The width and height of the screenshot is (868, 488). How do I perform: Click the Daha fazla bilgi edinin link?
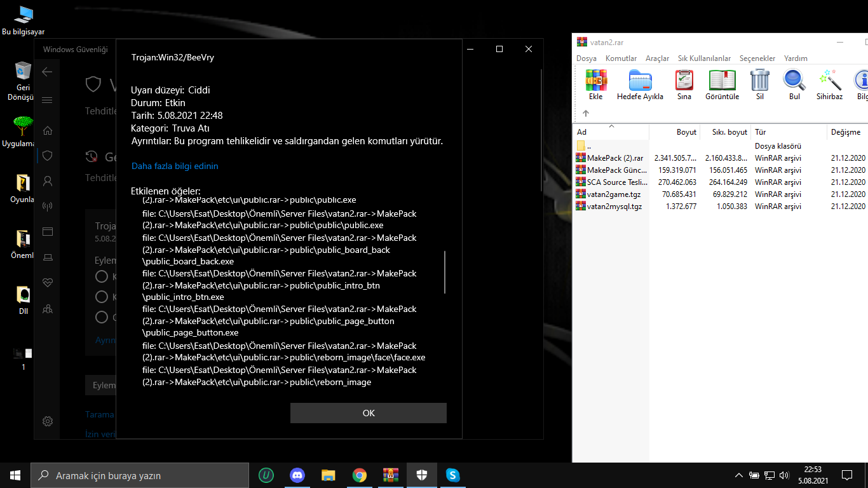tap(175, 166)
